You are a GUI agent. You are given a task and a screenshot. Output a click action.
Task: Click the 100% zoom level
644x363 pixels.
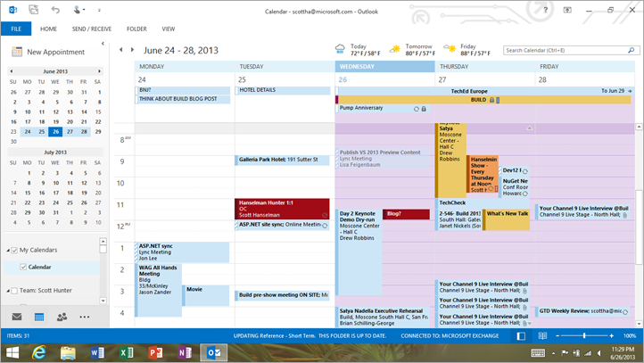click(629, 336)
